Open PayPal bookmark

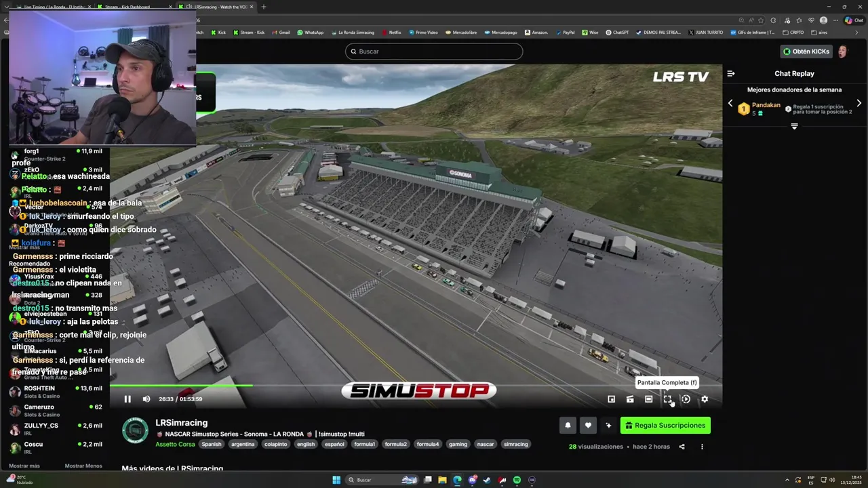click(566, 33)
